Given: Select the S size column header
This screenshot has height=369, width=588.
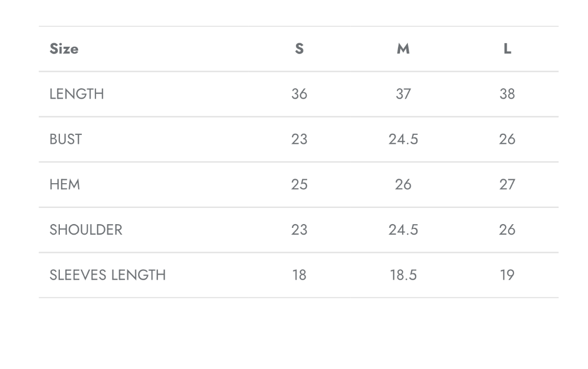Looking at the screenshot, I should coord(299,49).
